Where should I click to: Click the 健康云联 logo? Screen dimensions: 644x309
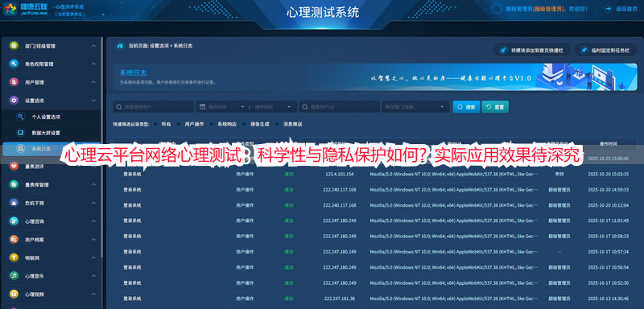coord(26,9)
